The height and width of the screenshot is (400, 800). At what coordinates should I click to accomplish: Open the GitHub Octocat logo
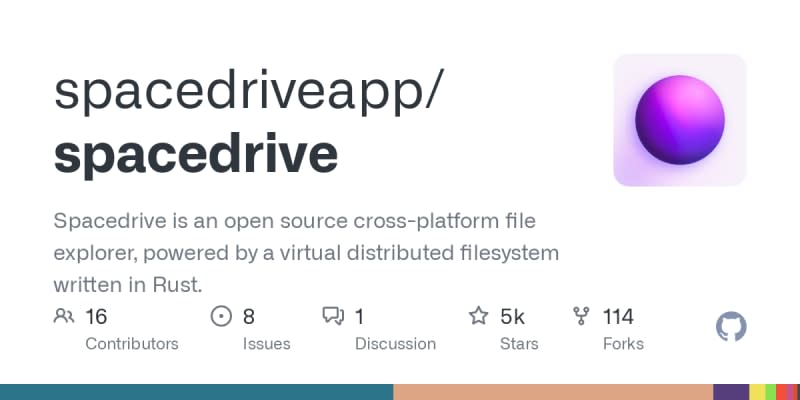pos(731,327)
